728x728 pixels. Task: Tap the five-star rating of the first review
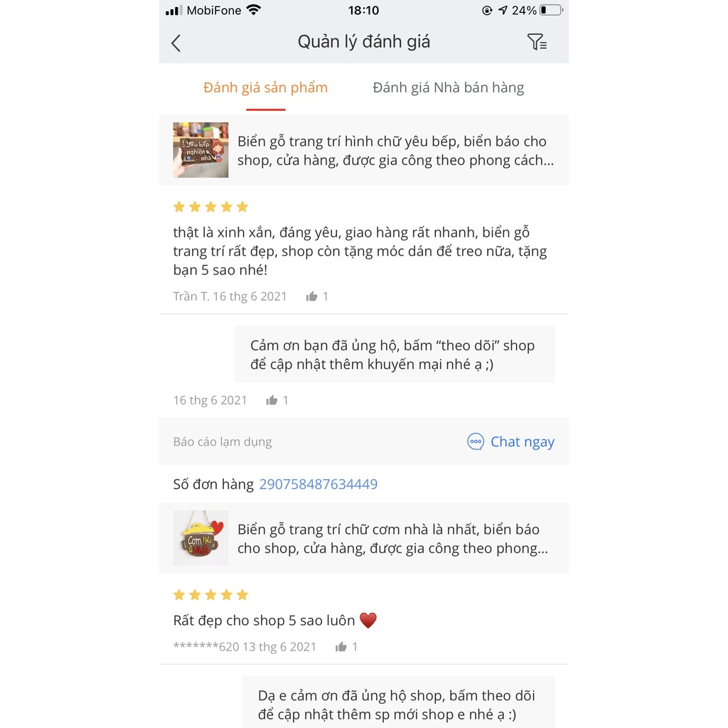210,207
